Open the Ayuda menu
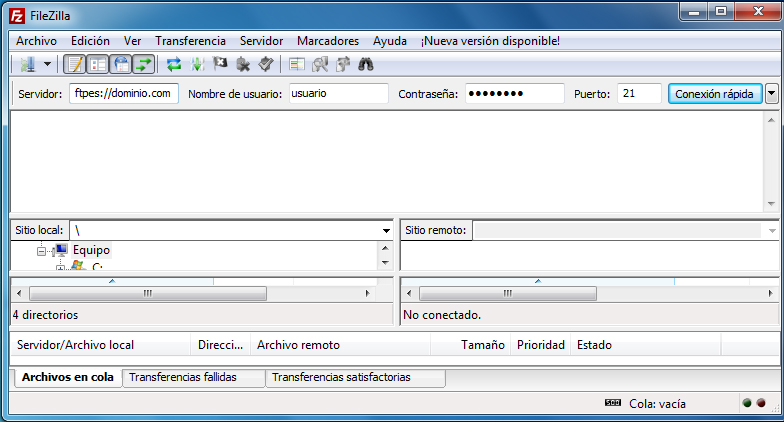This screenshot has width=784, height=422. click(x=390, y=41)
